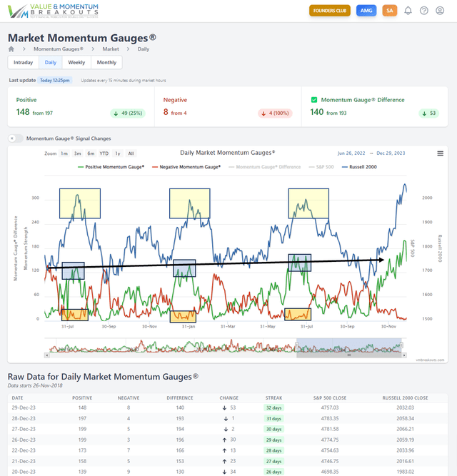Click the navigator right range handle
Screen dimensions: 457x476
pos(401,345)
